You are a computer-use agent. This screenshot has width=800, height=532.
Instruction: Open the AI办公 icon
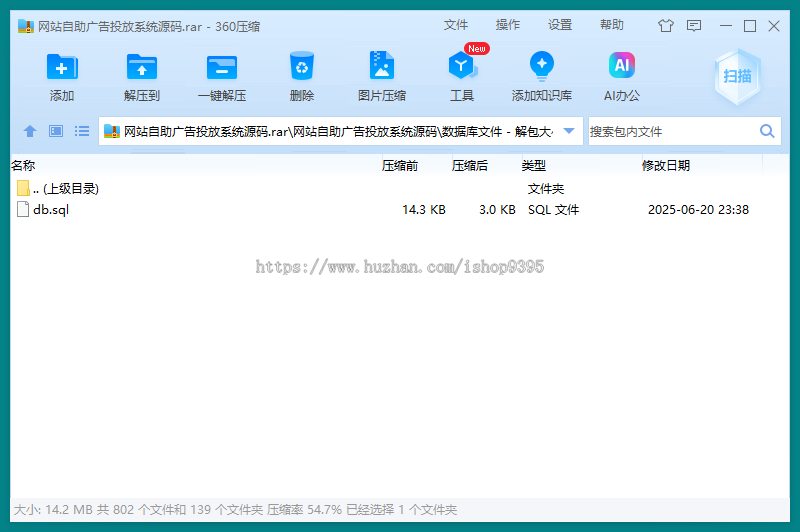(621, 65)
